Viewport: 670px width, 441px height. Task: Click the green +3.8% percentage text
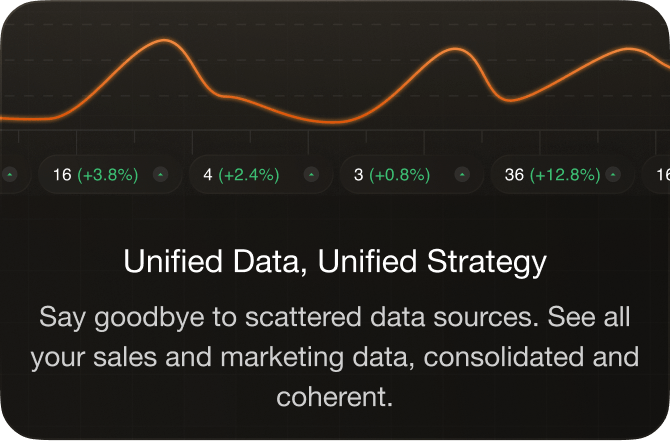pos(107,175)
